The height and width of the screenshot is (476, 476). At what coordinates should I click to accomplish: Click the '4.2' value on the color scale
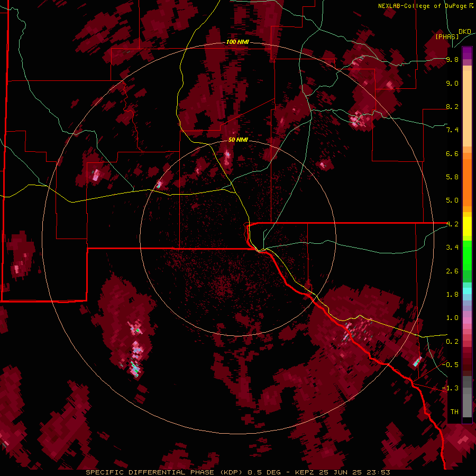(x=452, y=224)
